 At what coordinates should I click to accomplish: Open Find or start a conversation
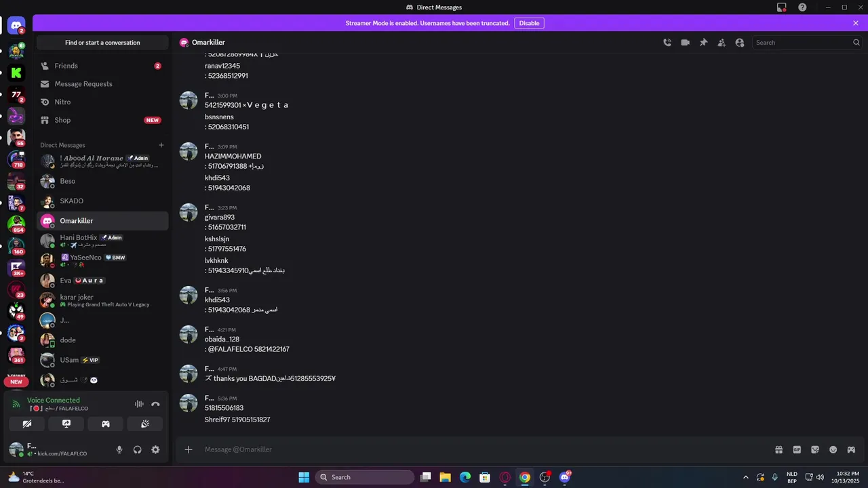pyautogui.click(x=102, y=43)
